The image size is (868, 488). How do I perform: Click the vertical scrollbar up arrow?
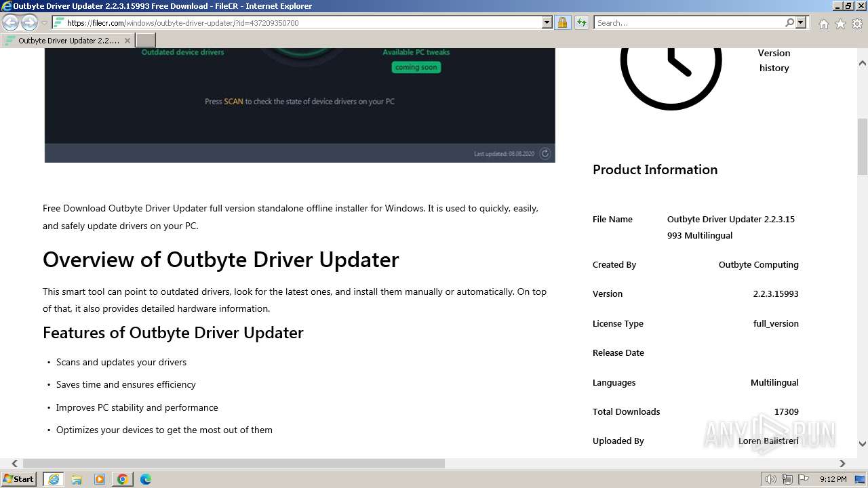click(x=863, y=63)
